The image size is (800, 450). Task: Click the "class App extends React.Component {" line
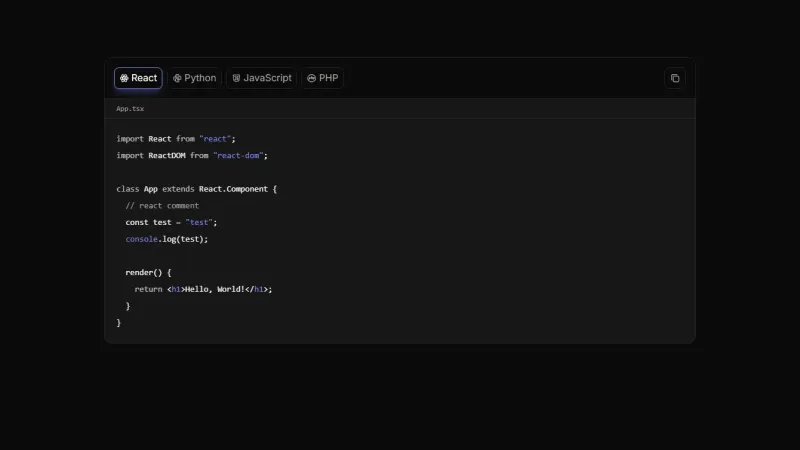pyautogui.click(x=196, y=189)
